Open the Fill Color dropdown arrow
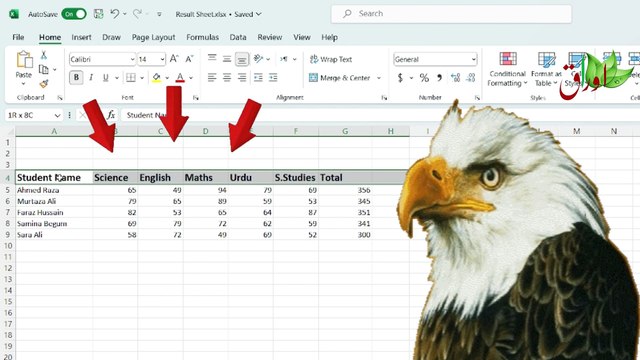The image size is (640, 360). 167,78
